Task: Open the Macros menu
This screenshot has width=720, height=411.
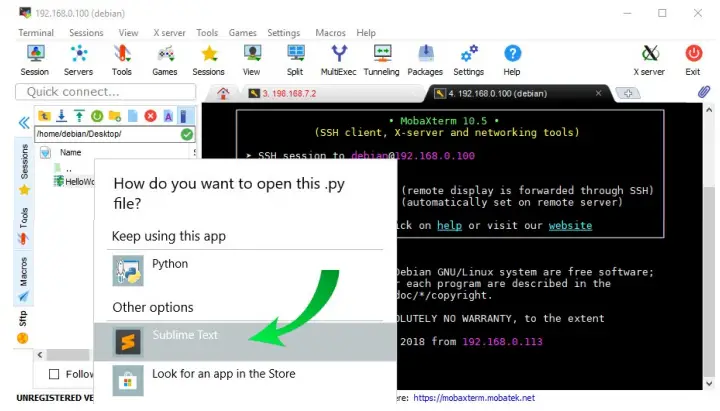Action: [330, 33]
